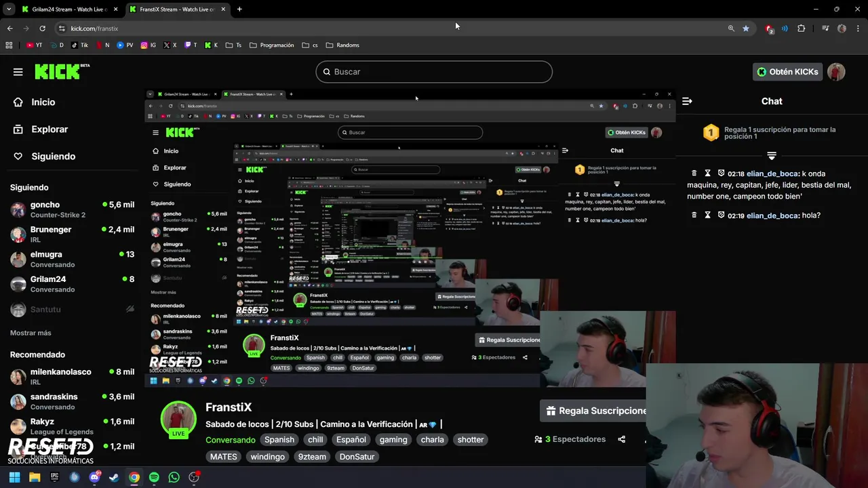Open elian_de_boca profile from 02:18 message
This screenshot has height=488, width=868.
tap(772, 174)
